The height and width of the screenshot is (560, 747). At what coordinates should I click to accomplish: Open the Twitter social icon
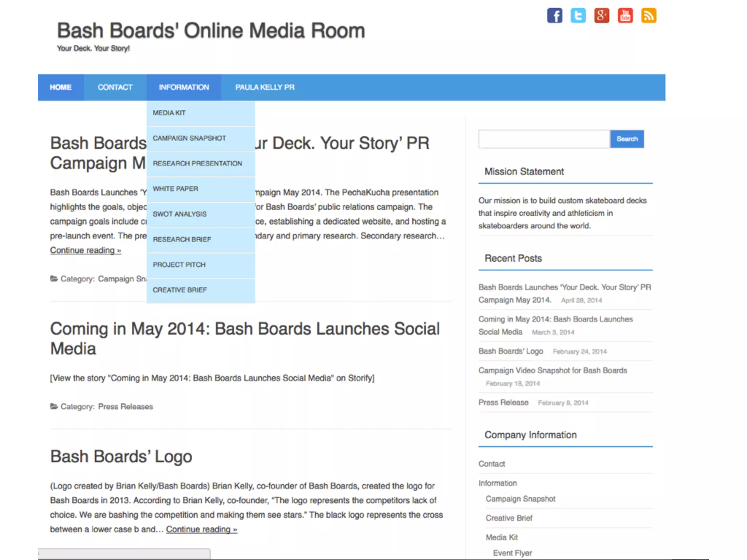[578, 16]
